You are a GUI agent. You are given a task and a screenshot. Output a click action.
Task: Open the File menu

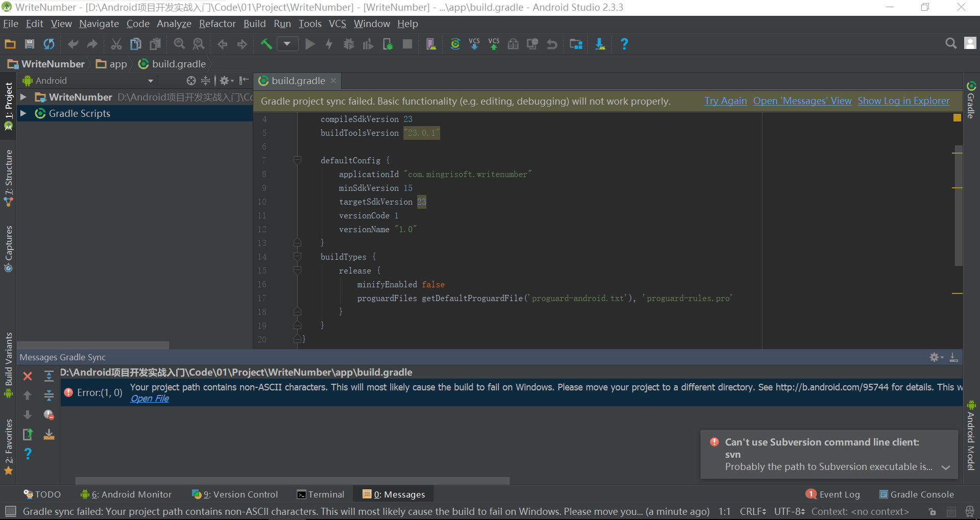coord(11,23)
